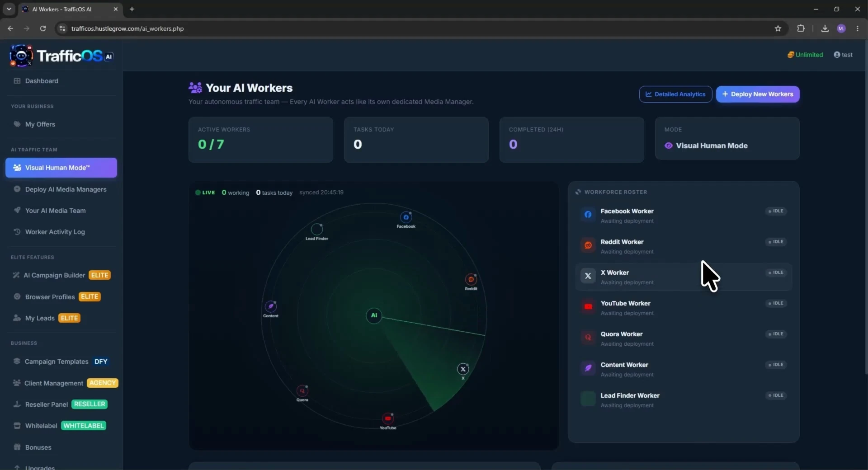Open the test user account
Image resolution: width=868 pixels, height=470 pixels.
coord(843,55)
